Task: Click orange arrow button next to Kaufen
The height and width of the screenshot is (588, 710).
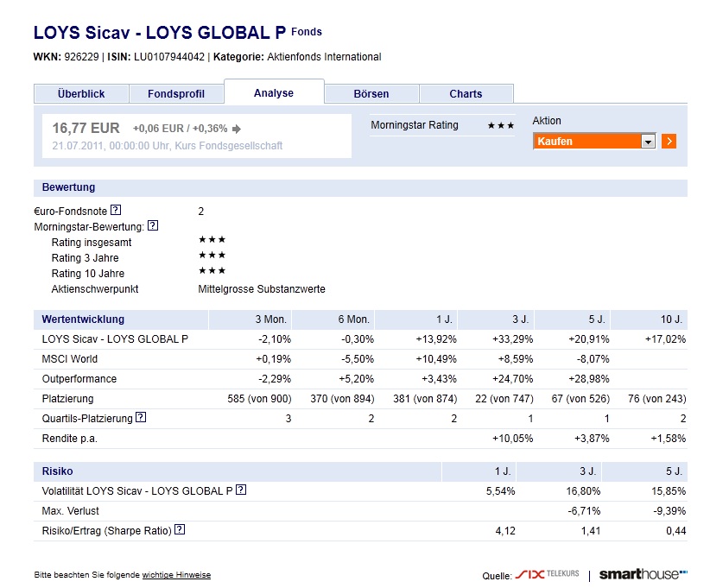Action: pyautogui.click(x=669, y=142)
